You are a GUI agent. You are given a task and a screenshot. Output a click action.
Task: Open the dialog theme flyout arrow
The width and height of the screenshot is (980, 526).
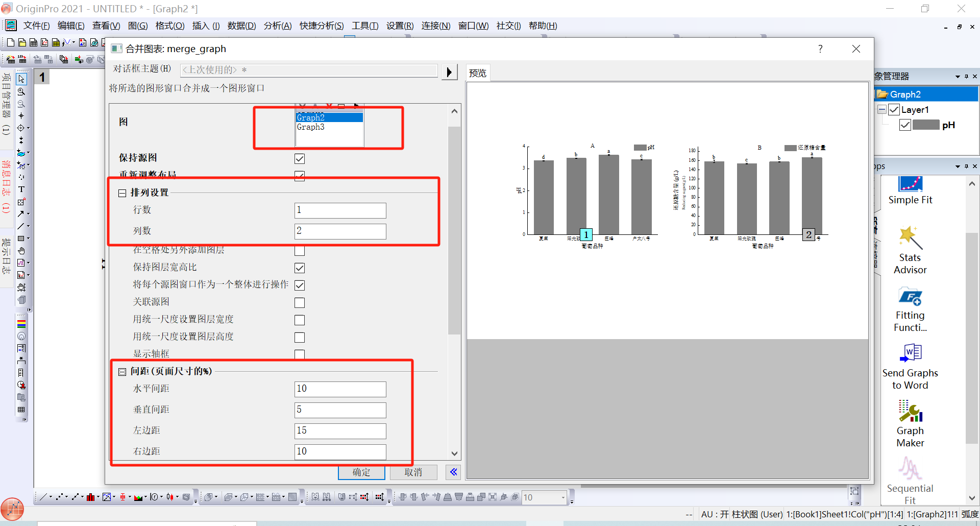pyautogui.click(x=449, y=72)
